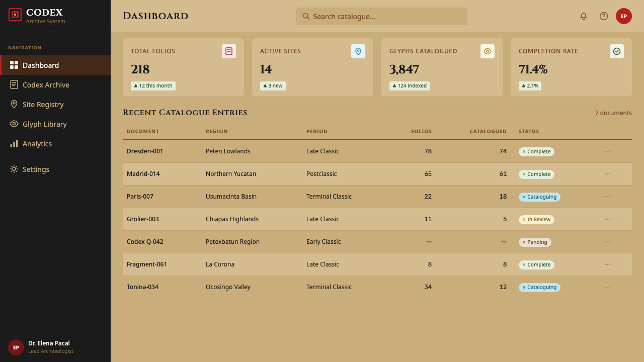The image size is (644, 362).
Task: Click the 3,847 glyphs catalogued value
Action: coord(404,69)
